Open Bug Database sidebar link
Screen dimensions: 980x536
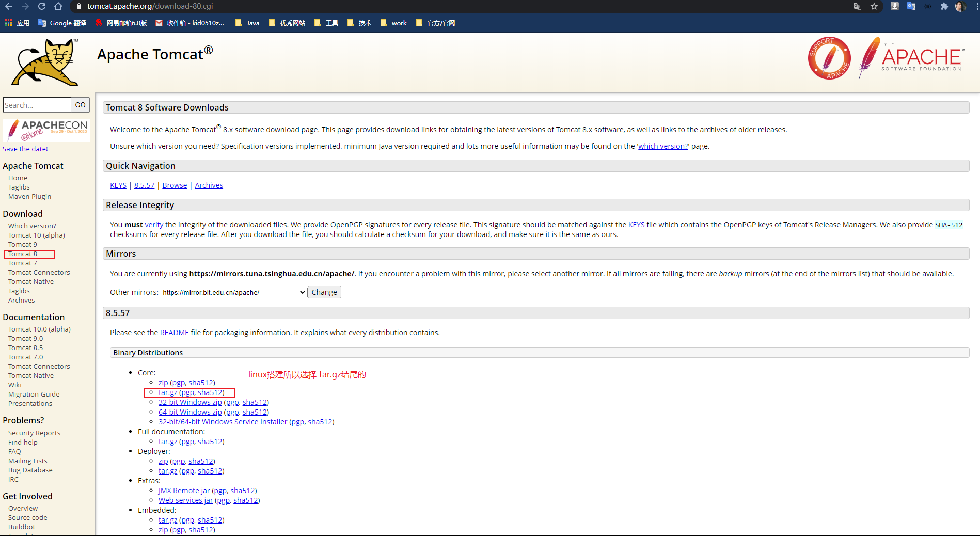coord(30,470)
